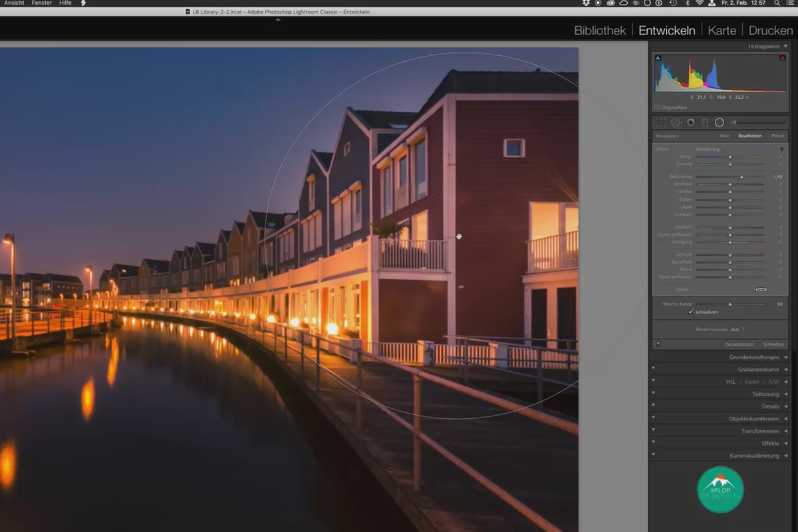Open the Hilfe menu
The height and width of the screenshot is (532, 798).
click(65, 3)
